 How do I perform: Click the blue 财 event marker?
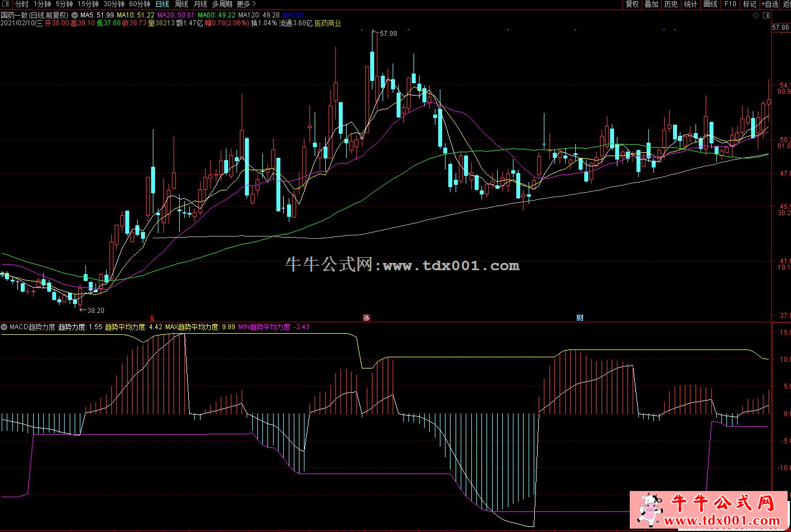click(580, 317)
